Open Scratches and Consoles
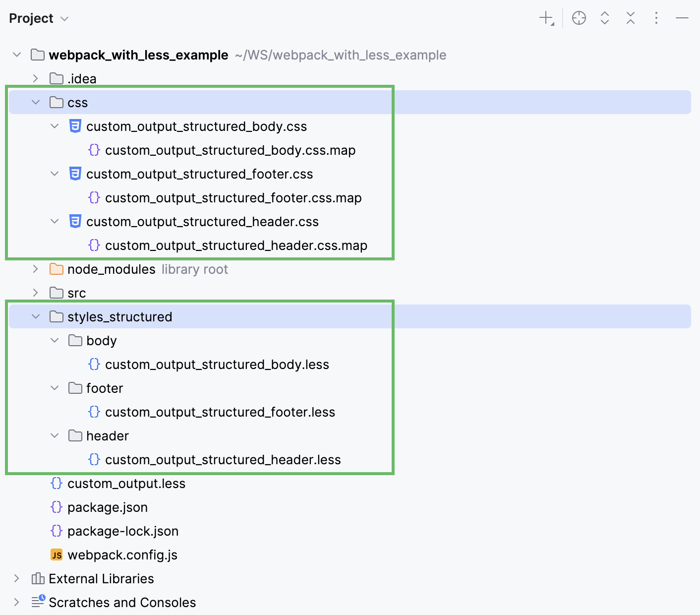This screenshot has height=615, width=700. 121,602
